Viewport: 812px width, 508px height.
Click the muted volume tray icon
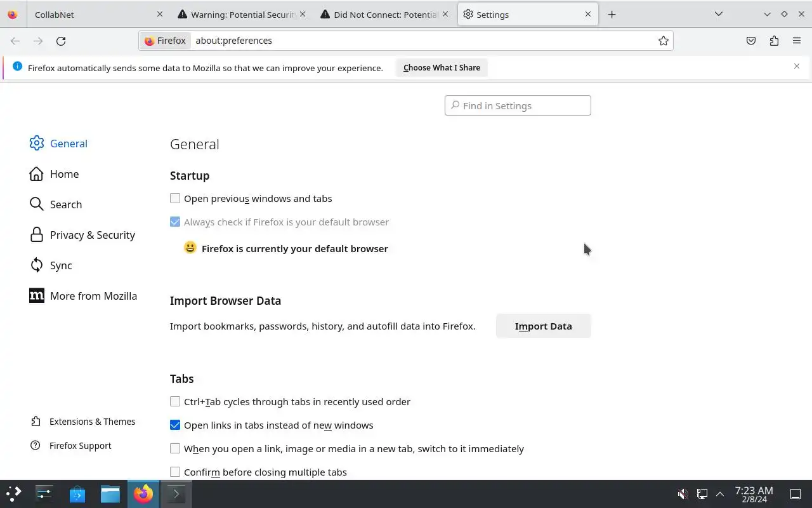683,493
